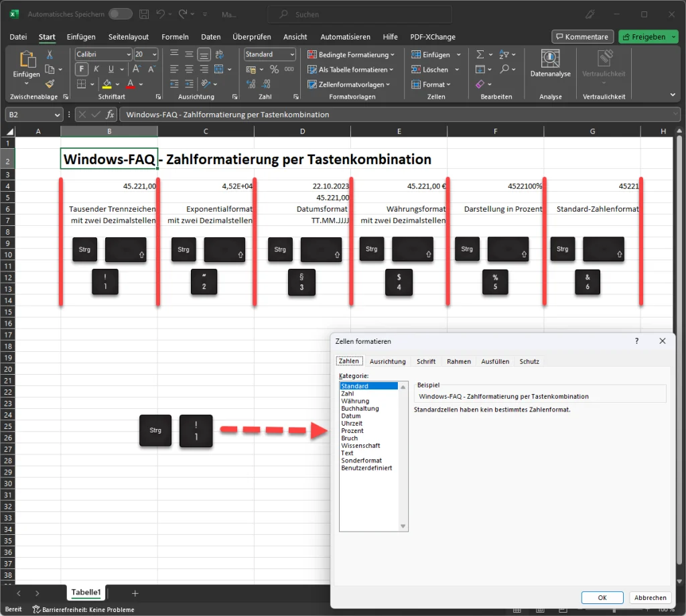Image resolution: width=686 pixels, height=616 pixels.
Task: Toggle italic with the K button
Action: tap(96, 69)
